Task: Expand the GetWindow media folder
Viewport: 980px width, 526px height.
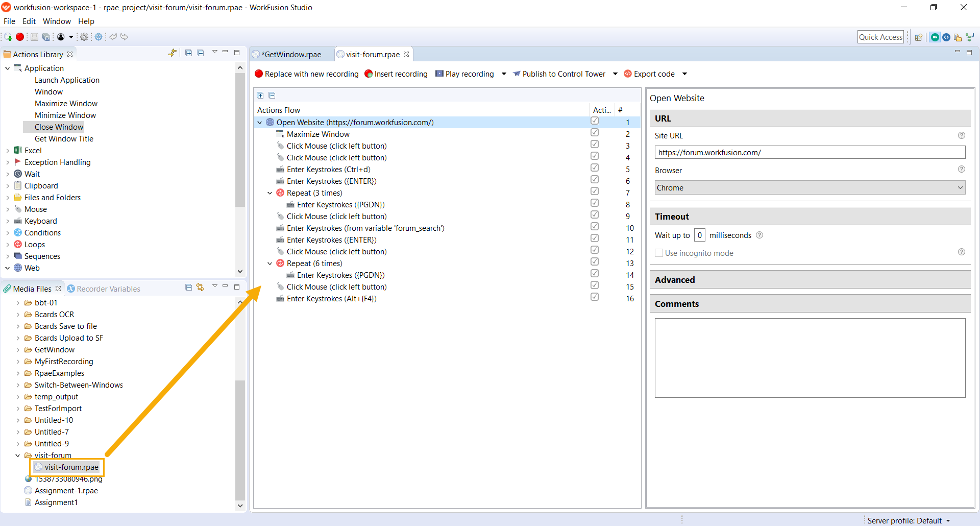Action: pos(18,350)
